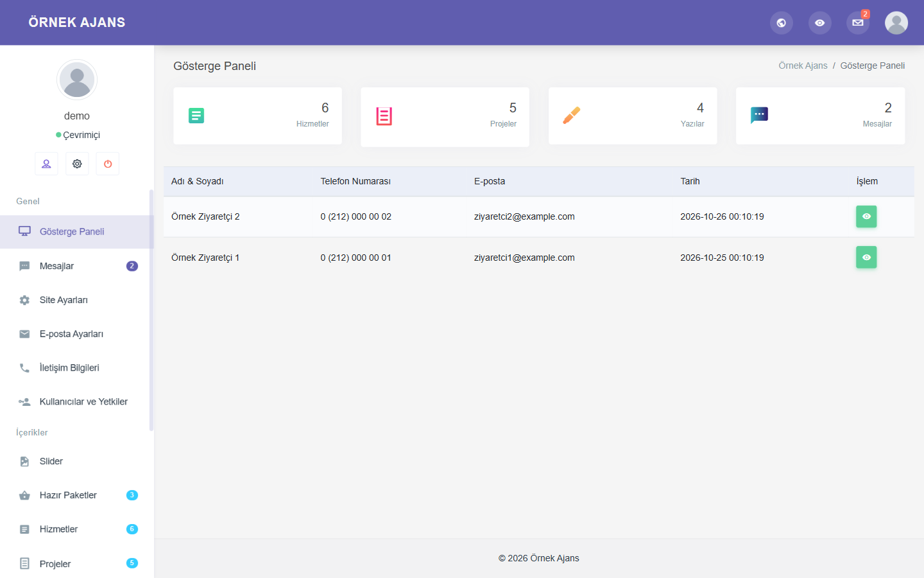Open the Slider menu item
The image size is (924, 578).
coord(77,461)
